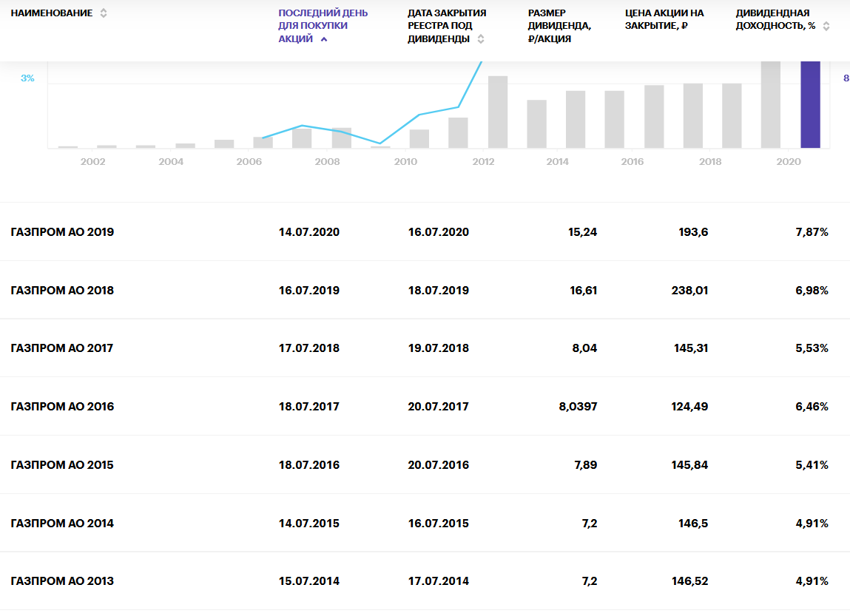This screenshot has height=616, width=850.
Task: Click dividend value 8,0397
Action: (x=578, y=406)
